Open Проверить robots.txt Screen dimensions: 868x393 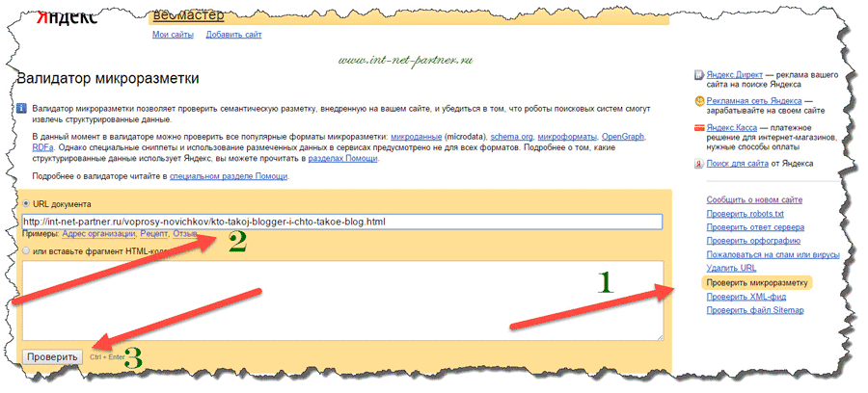tap(746, 214)
